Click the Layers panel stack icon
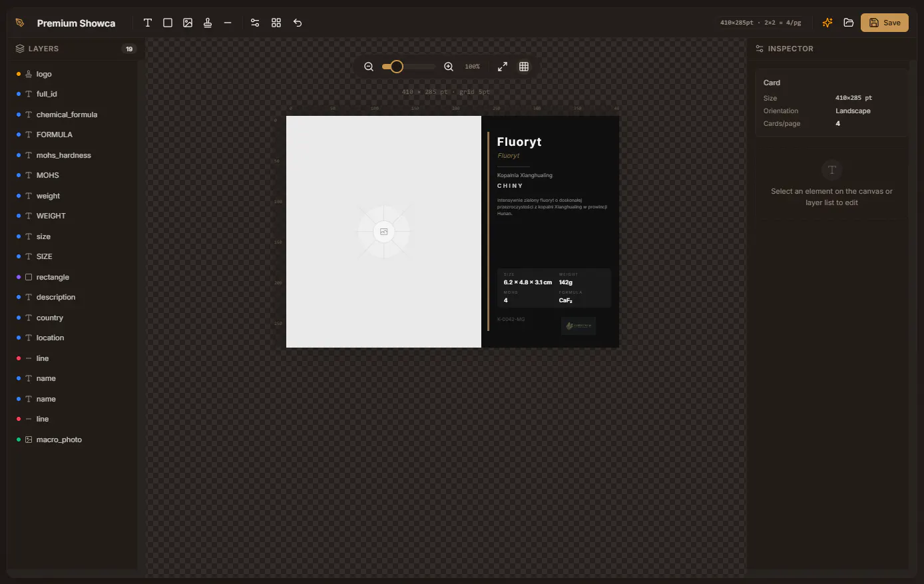 click(20, 49)
